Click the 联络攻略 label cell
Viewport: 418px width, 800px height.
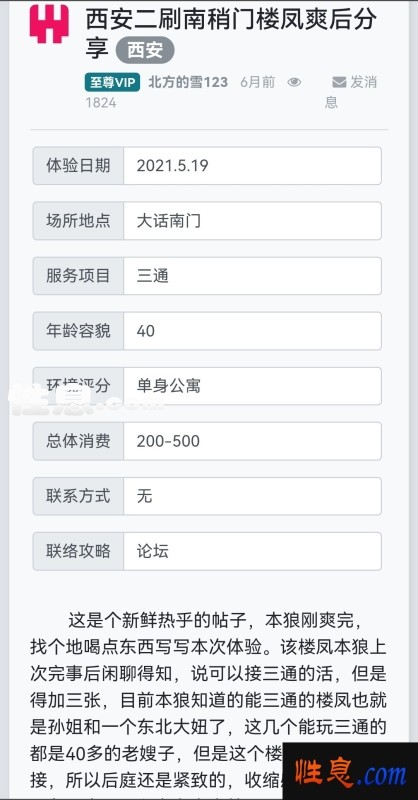coord(78,552)
